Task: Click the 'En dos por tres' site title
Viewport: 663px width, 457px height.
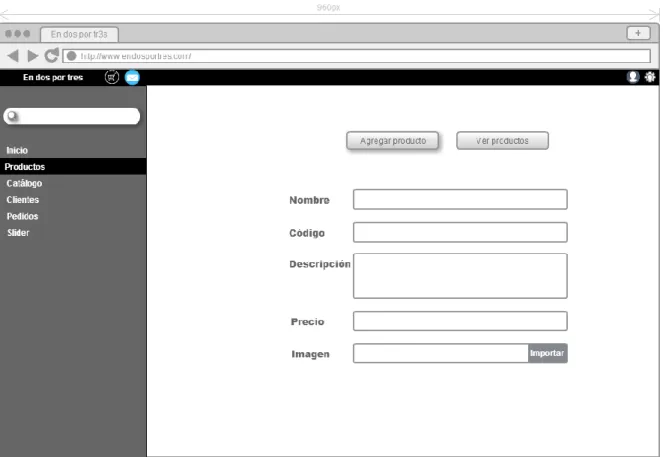Action: [x=53, y=77]
